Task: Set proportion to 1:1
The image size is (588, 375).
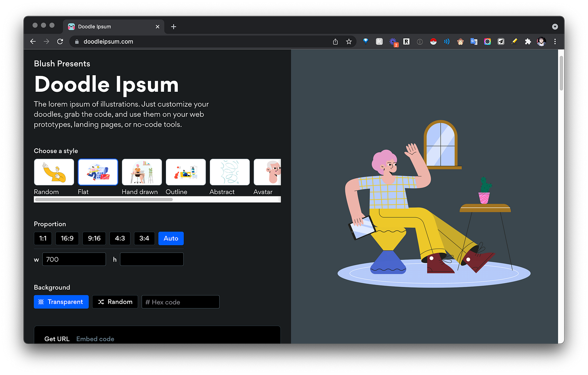Action: click(x=43, y=238)
